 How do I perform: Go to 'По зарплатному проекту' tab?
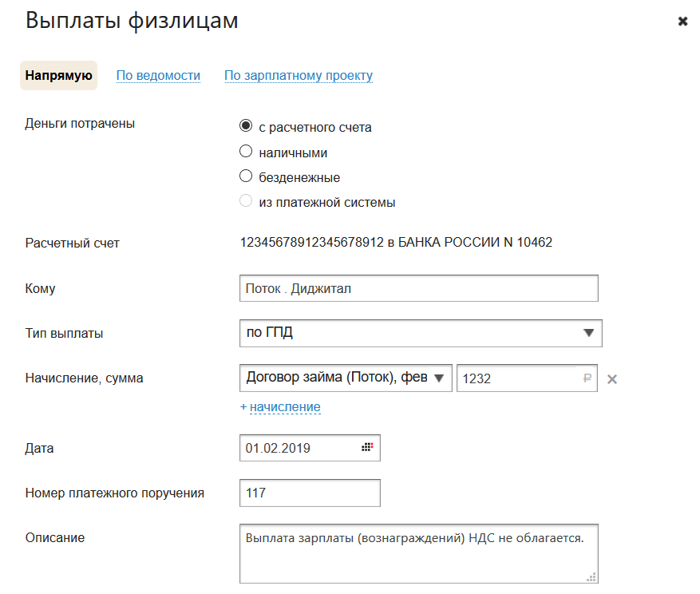pyautogui.click(x=299, y=76)
